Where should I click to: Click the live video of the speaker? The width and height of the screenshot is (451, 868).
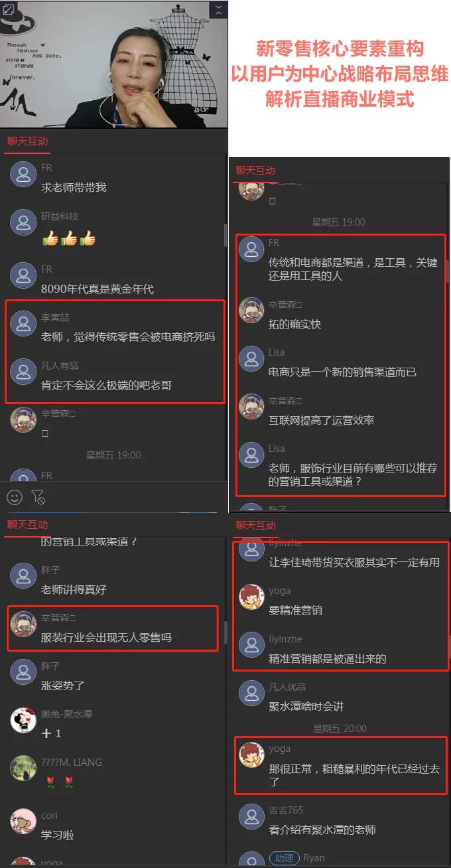(113, 64)
